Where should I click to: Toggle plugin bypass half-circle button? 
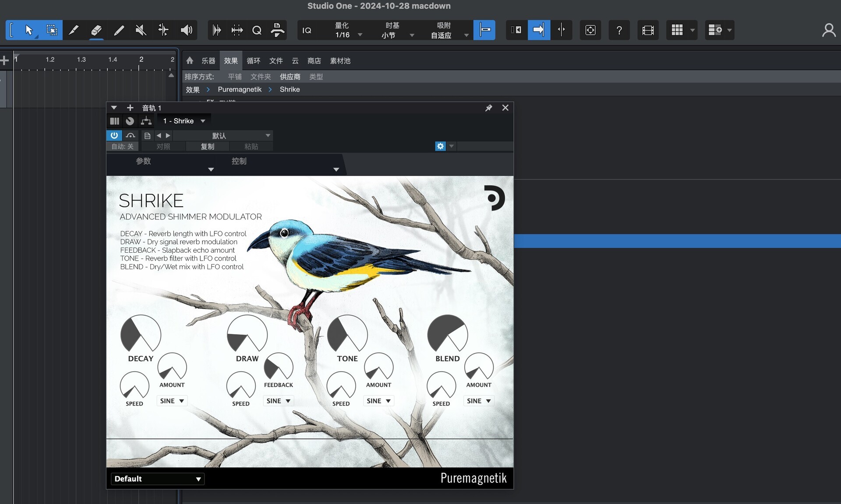pos(130,135)
